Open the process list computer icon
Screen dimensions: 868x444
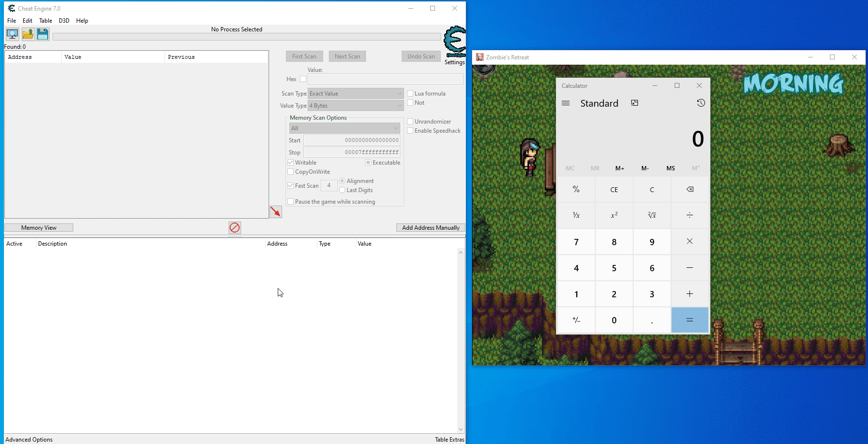tap(13, 34)
